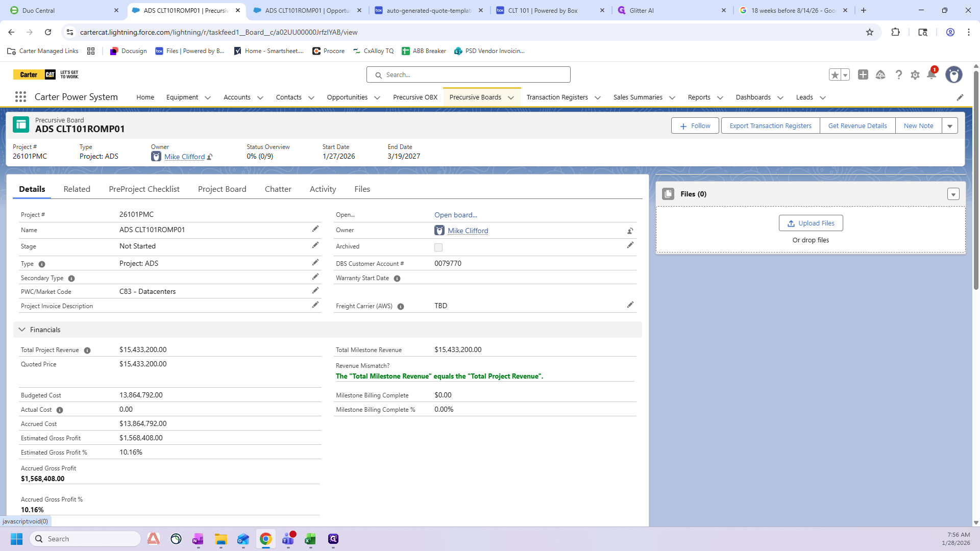Open the 'Open board...' link
980x551 pixels.
pyautogui.click(x=455, y=215)
